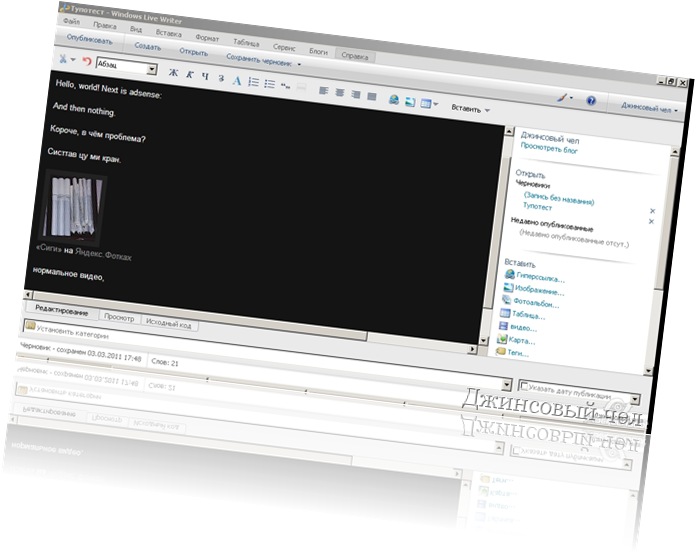The image size is (696, 554).
Task: Open the (Запись без названия) draft
Action: point(559,198)
